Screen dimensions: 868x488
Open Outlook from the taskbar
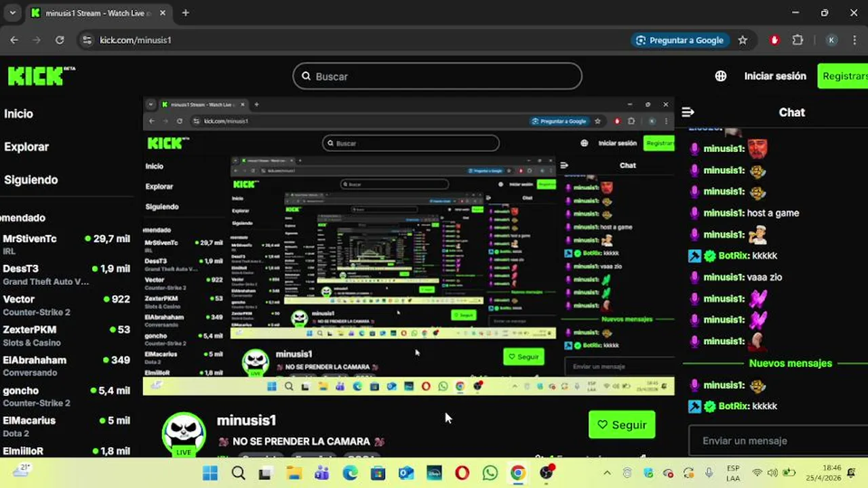406,473
